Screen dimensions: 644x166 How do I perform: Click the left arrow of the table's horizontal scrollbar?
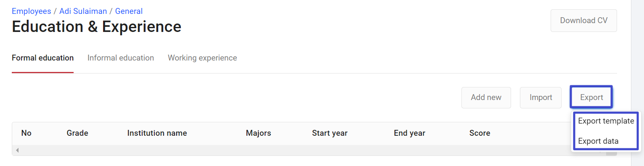click(17, 150)
